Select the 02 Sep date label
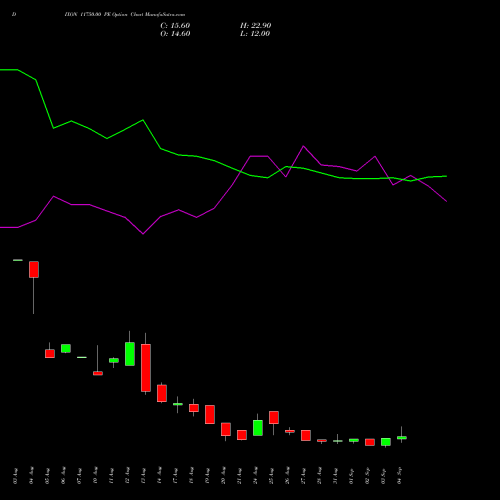The image size is (500, 500). tap(368, 476)
